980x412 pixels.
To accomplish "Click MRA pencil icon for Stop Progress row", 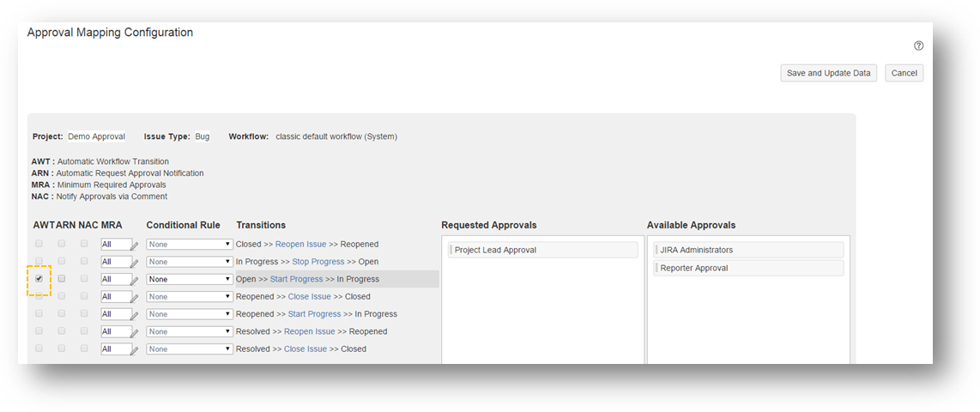I will coord(135,263).
